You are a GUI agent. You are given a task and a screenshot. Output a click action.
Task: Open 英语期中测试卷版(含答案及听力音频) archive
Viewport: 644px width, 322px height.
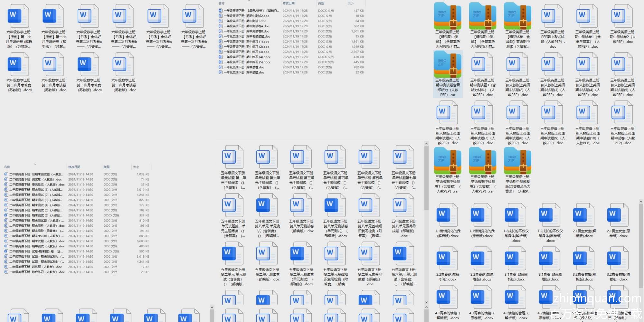click(x=517, y=161)
